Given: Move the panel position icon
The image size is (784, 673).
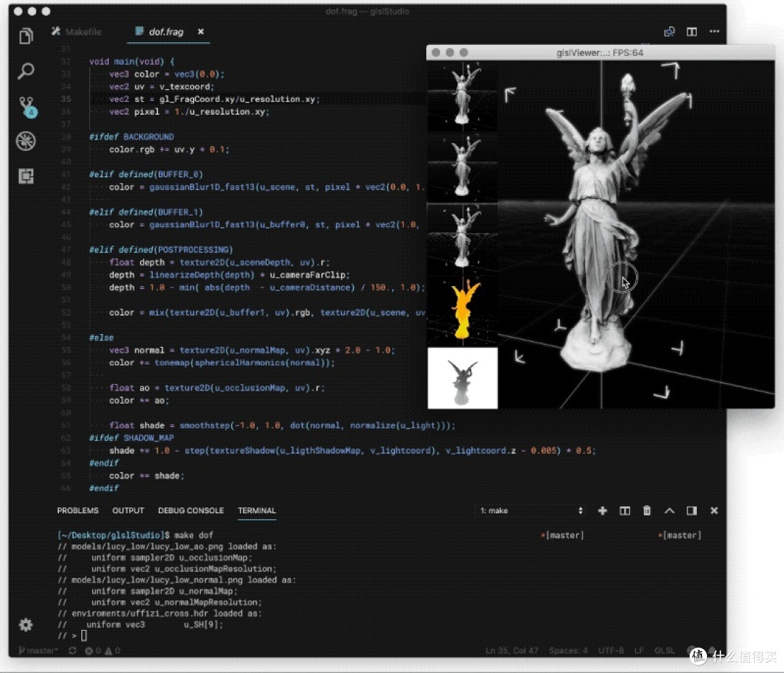Looking at the screenshot, I should [692, 510].
